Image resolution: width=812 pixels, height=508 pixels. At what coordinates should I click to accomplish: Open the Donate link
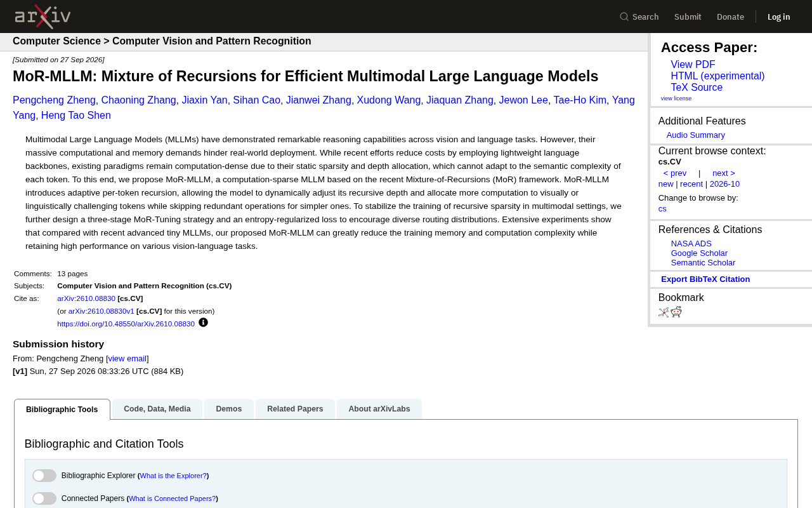point(730,17)
